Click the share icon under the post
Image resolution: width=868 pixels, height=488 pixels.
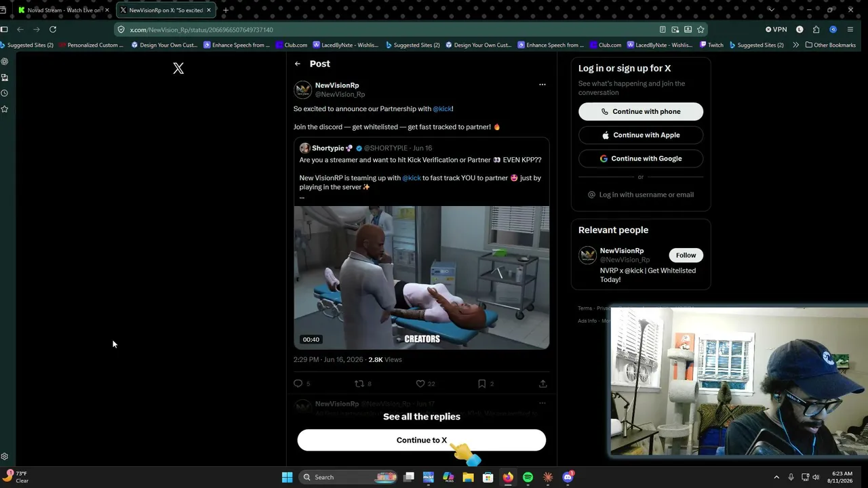pyautogui.click(x=542, y=384)
